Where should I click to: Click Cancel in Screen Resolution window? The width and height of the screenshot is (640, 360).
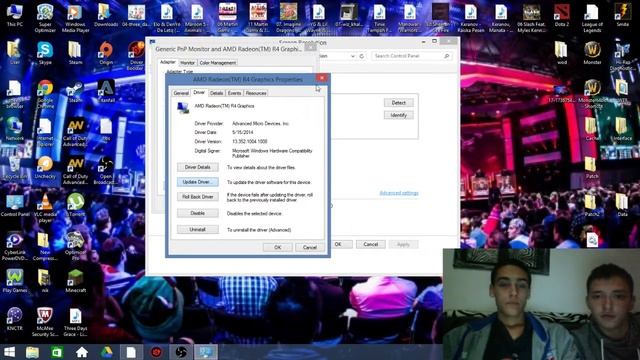pos(371,244)
